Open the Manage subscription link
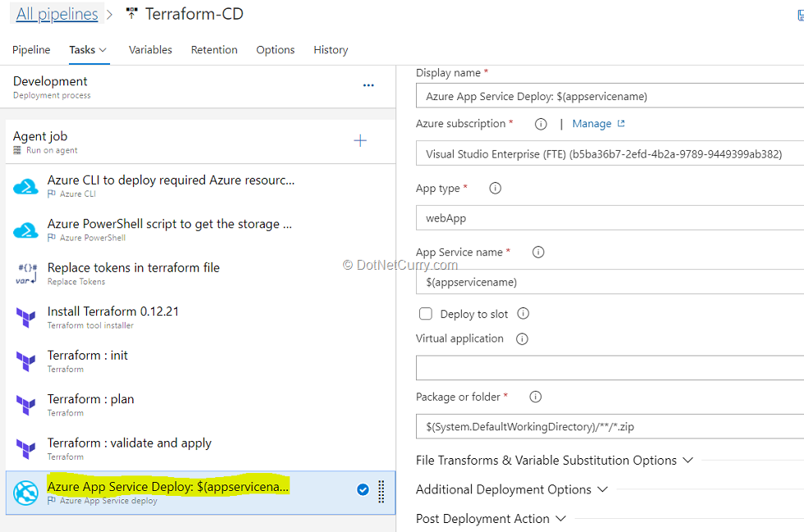Viewport: 804px width, 532px height. tap(592, 124)
